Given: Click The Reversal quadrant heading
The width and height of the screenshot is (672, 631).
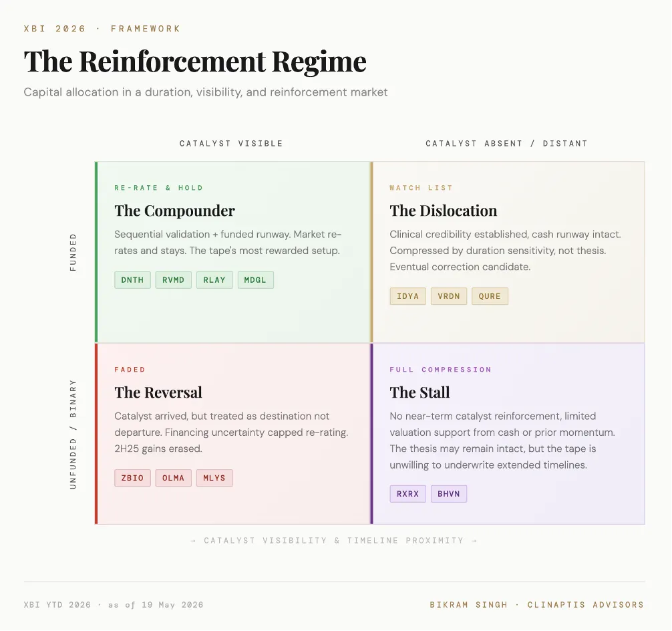Looking at the screenshot, I should [158, 392].
